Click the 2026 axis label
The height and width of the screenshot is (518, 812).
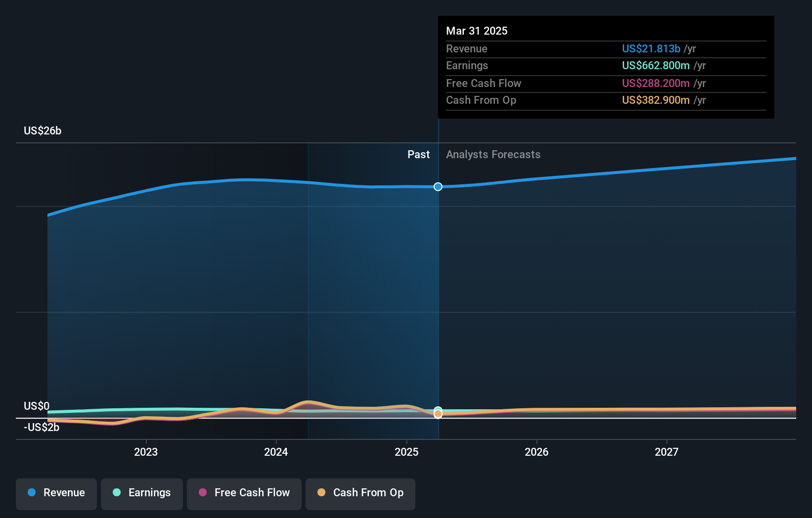(537, 452)
